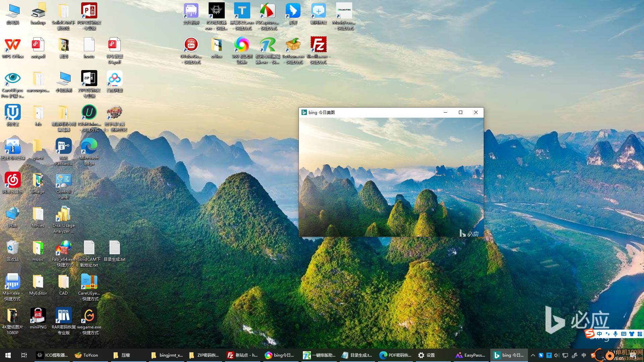The height and width of the screenshot is (362, 644).
Task: Click the image in bing 今日美图 window
Action: pyautogui.click(x=391, y=177)
